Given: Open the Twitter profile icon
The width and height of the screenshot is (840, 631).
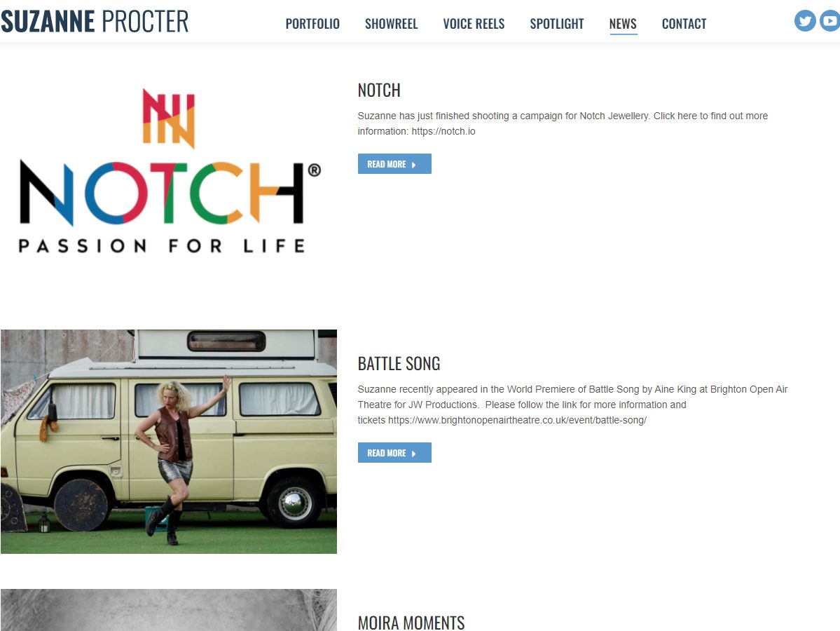Looking at the screenshot, I should point(805,21).
